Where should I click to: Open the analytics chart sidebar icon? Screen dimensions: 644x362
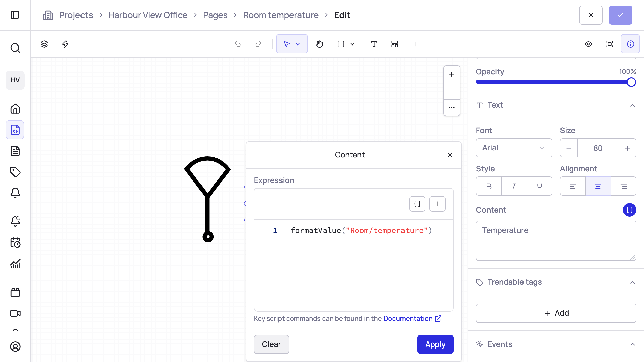click(15, 264)
